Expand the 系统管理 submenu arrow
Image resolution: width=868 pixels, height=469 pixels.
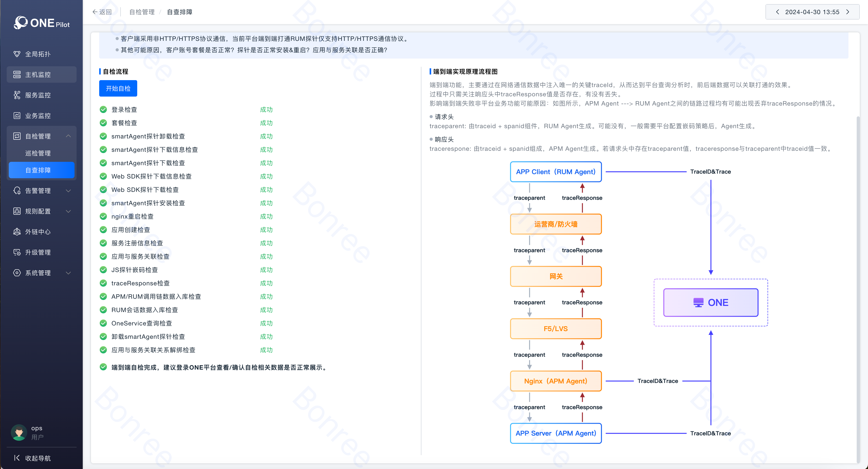tap(68, 273)
